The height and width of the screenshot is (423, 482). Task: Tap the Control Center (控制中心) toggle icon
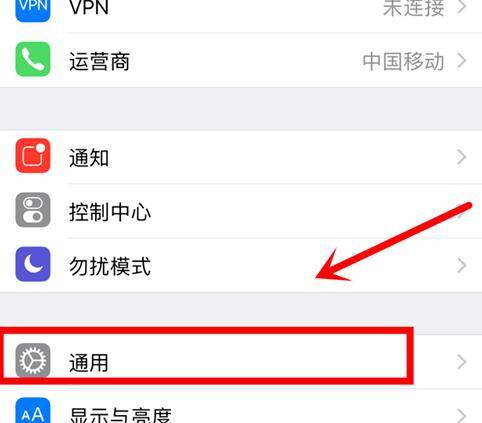[33, 210]
